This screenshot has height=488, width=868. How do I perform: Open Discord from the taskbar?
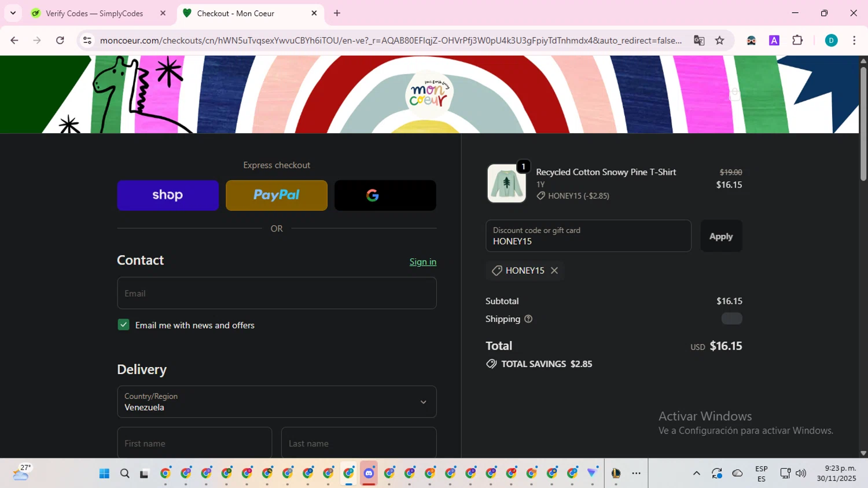coord(369,474)
